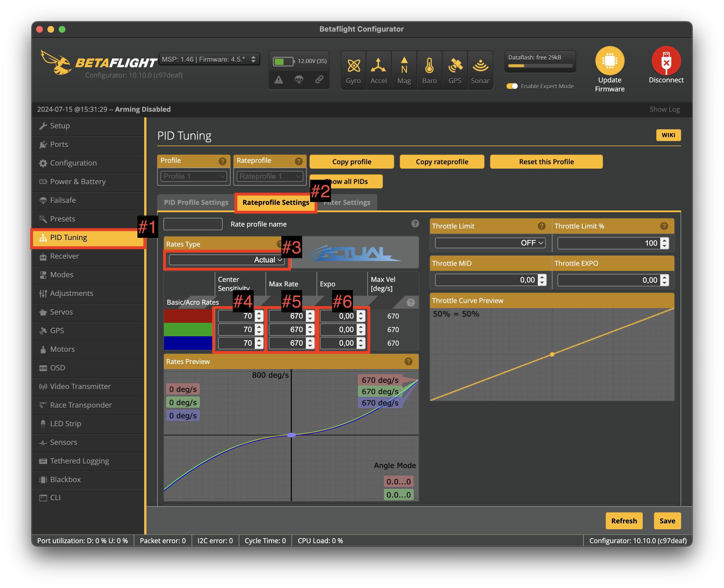This screenshot has width=724, height=588.
Task: Open Receiver in sidebar
Action: pos(88,256)
